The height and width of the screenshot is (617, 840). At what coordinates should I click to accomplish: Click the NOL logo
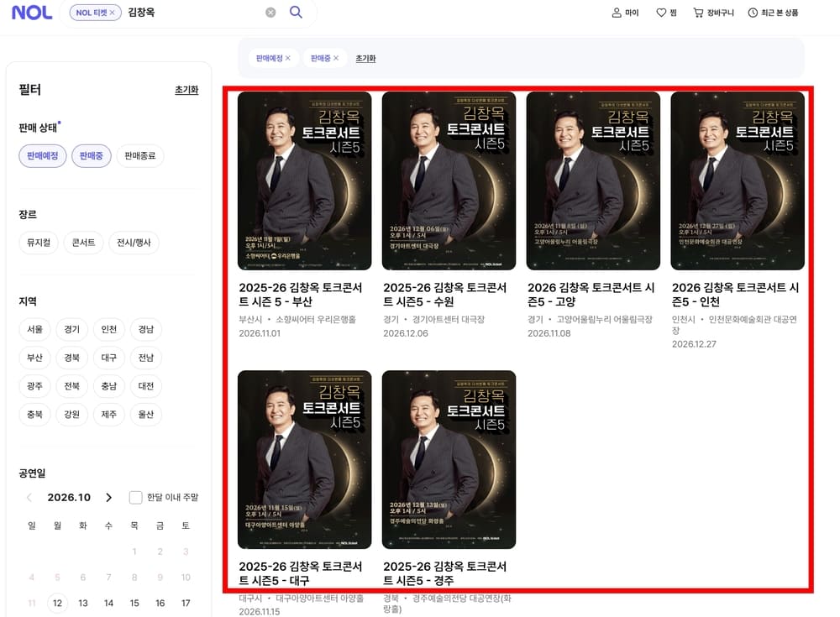click(32, 13)
